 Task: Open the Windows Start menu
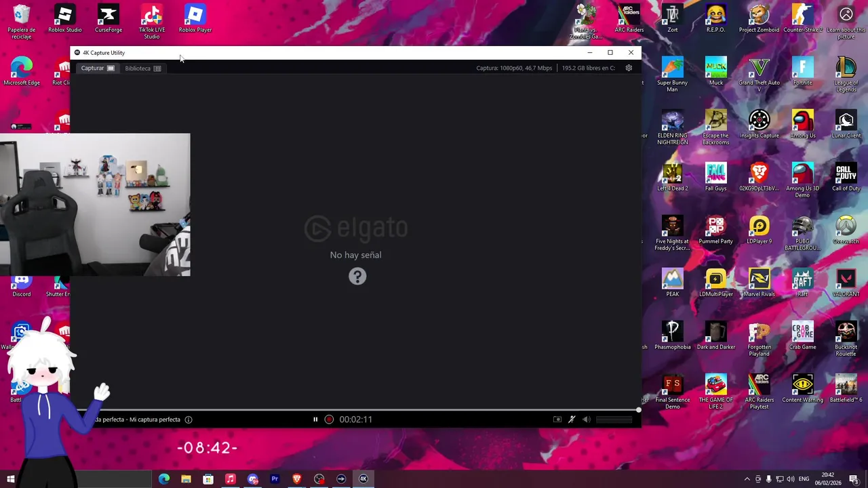[11, 479]
